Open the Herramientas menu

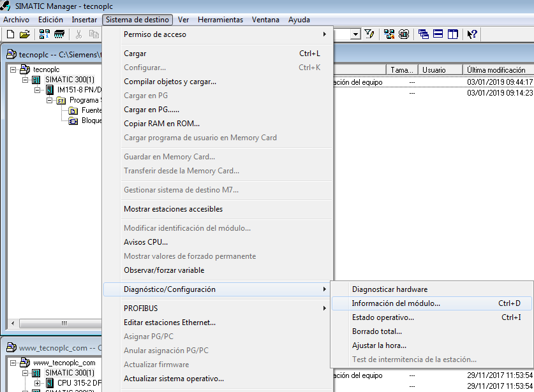[220, 20]
